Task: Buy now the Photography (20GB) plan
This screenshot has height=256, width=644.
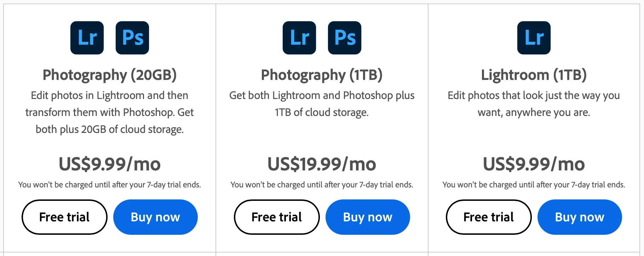Action: click(x=155, y=217)
